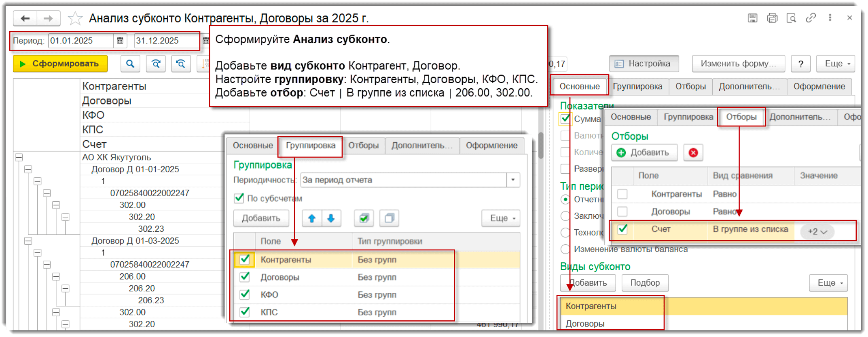The height and width of the screenshot is (337, 868).
Task: Open print preview with the page-magnifier icon
Action: (x=792, y=18)
